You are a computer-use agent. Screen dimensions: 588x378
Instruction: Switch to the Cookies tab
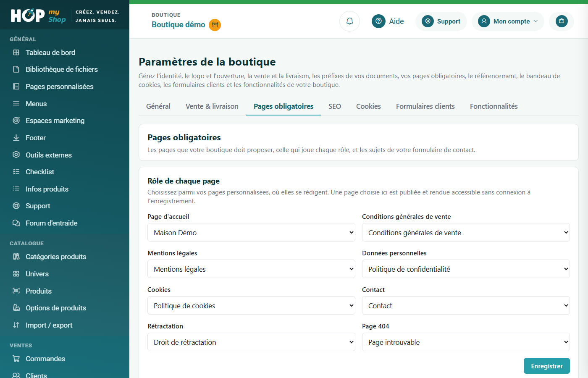(x=368, y=106)
